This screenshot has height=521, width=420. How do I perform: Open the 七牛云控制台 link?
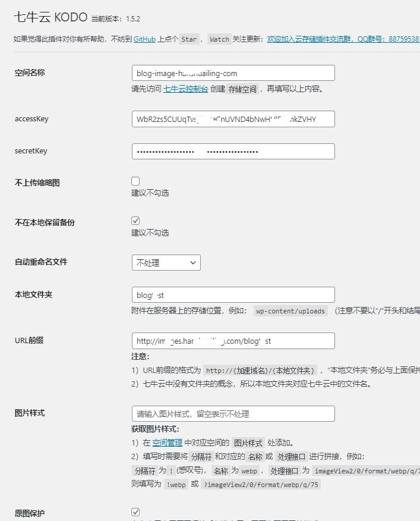(185, 89)
